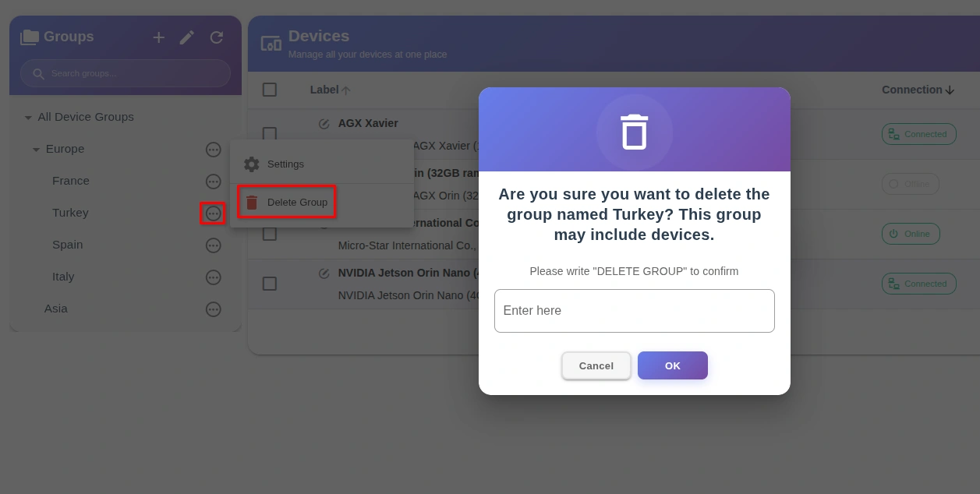Open the options menu for Turkey group
This screenshot has width=980, height=494.
pos(213,213)
